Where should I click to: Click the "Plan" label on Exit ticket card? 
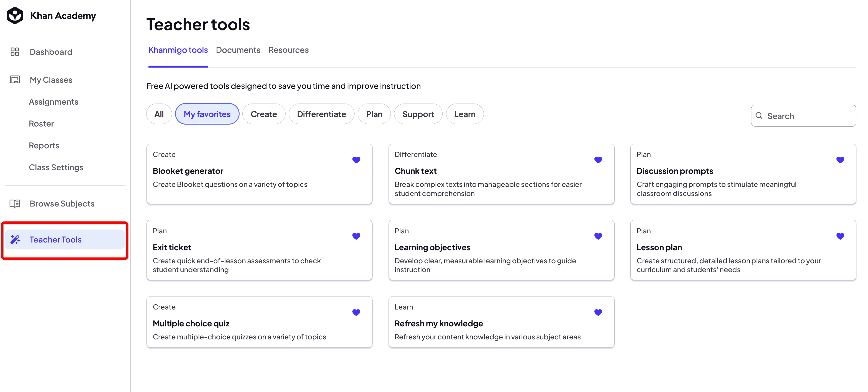pyautogui.click(x=160, y=231)
